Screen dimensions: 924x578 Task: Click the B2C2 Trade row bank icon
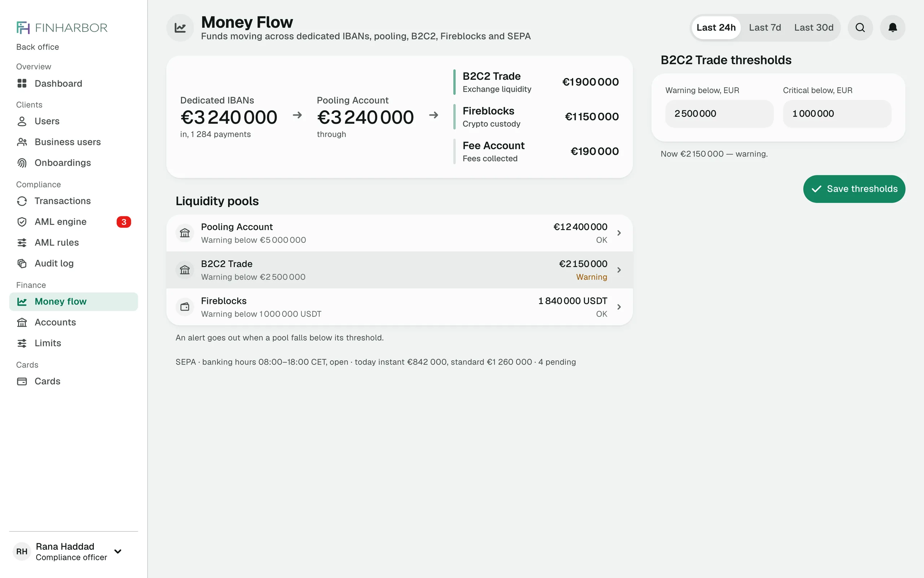pyautogui.click(x=185, y=270)
